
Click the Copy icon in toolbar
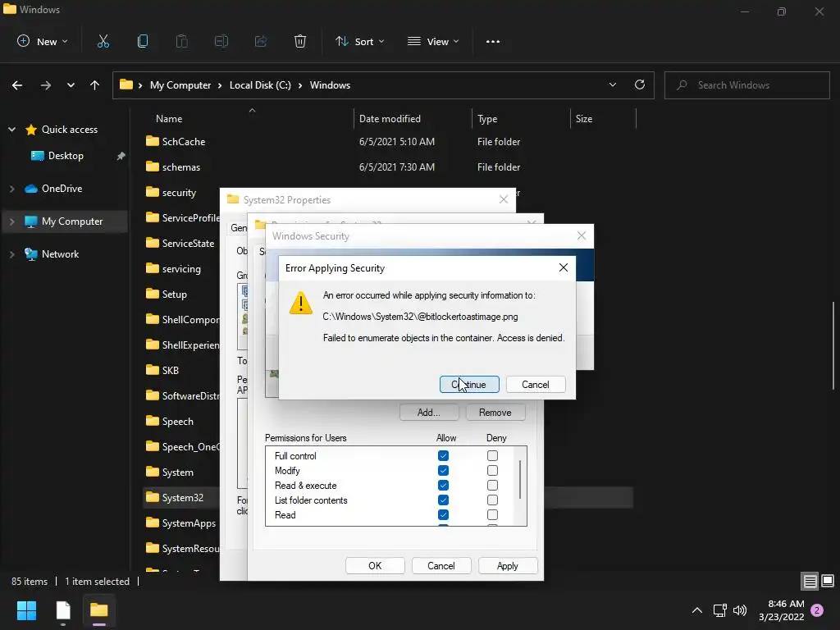click(x=143, y=41)
